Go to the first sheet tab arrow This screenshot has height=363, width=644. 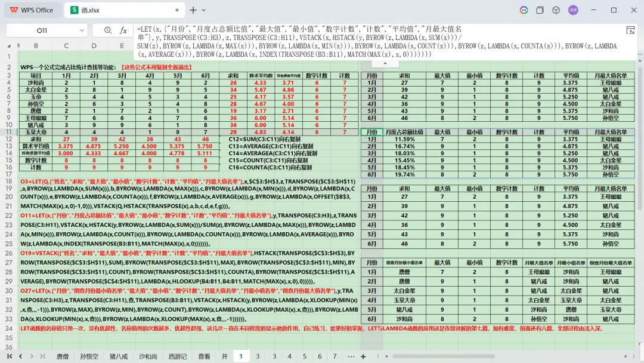(x=10, y=356)
